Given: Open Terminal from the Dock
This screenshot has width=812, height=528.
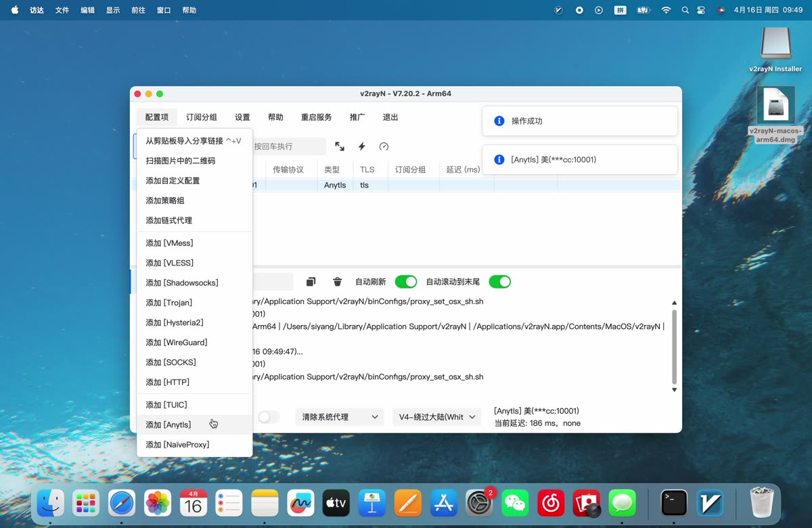Looking at the screenshot, I should point(674,503).
